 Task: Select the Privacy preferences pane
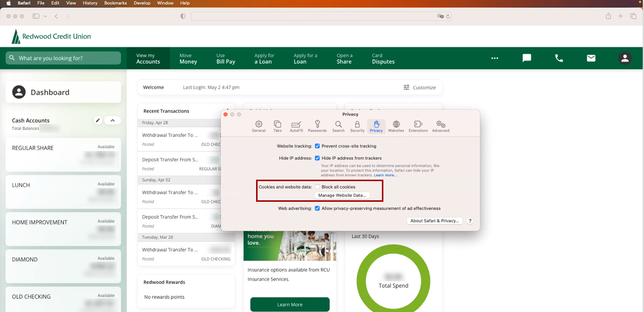click(x=376, y=126)
